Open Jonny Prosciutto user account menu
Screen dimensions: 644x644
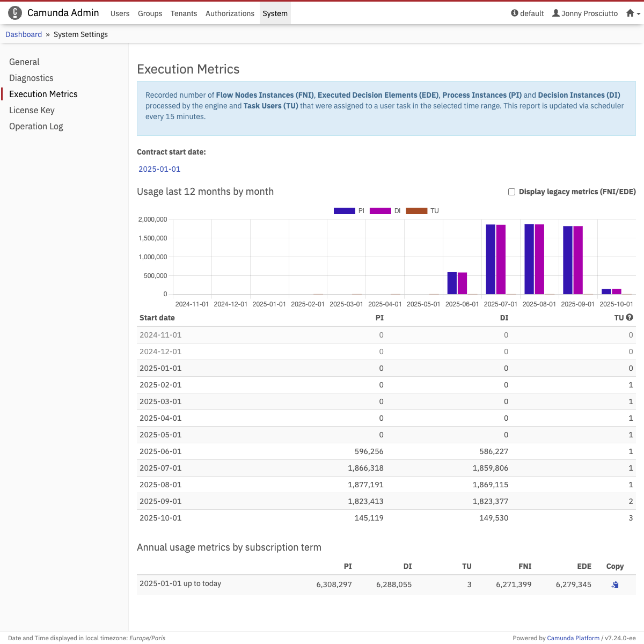[x=585, y=13]
